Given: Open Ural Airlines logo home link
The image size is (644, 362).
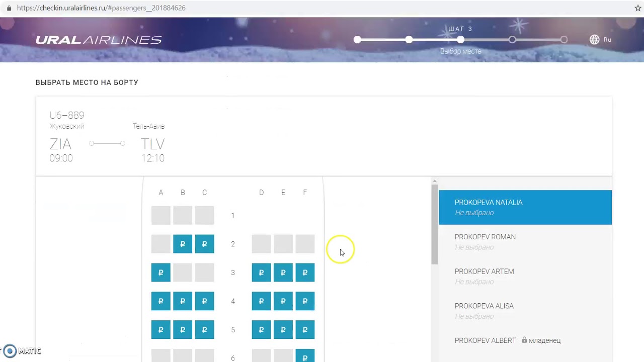Looking at the screenshot, I should (99, 40).
